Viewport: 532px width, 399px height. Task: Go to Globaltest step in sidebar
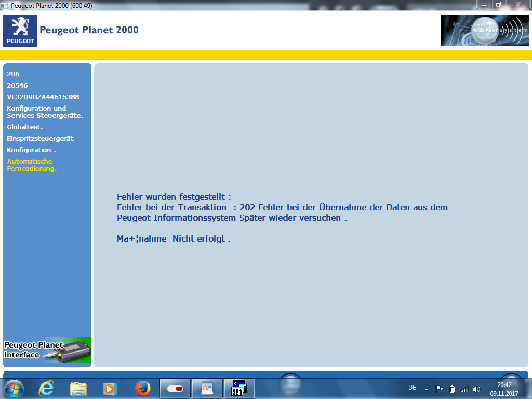[x=24, y=127]
